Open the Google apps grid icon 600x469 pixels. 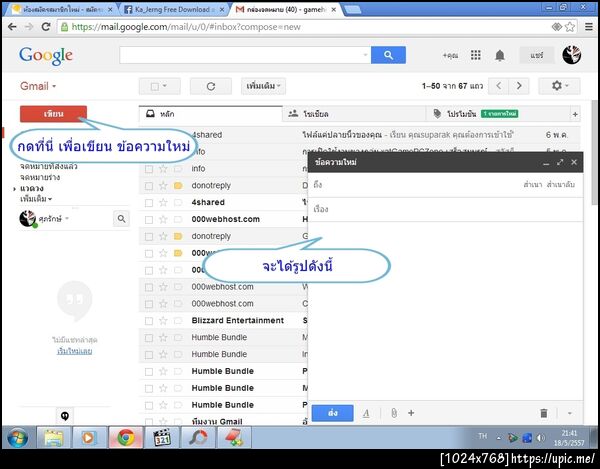coord(475,55)
